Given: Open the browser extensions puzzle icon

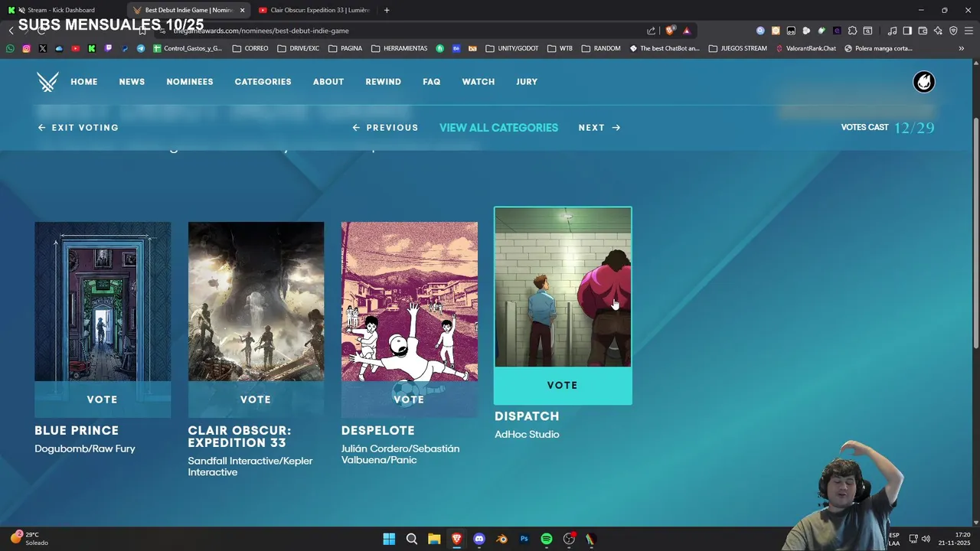Looking at the screenshot, I should tap(852, 31).
